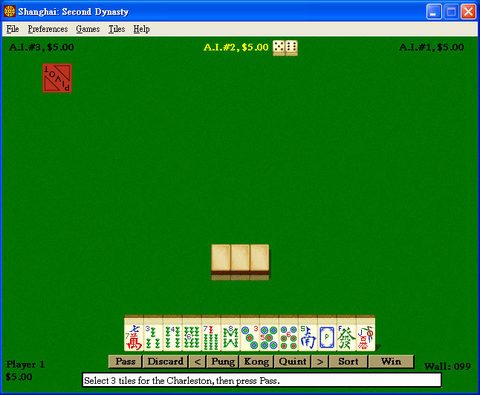Click the Pass button
The image size is (480, 395).
pyautogui.click(x=125, y=361)
